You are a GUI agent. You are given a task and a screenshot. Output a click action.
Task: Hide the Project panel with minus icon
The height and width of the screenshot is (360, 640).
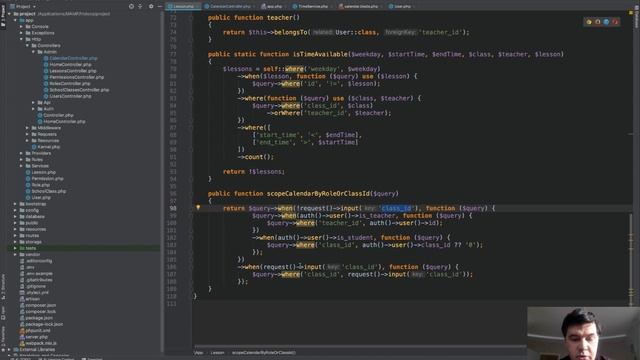click(160, 6)
